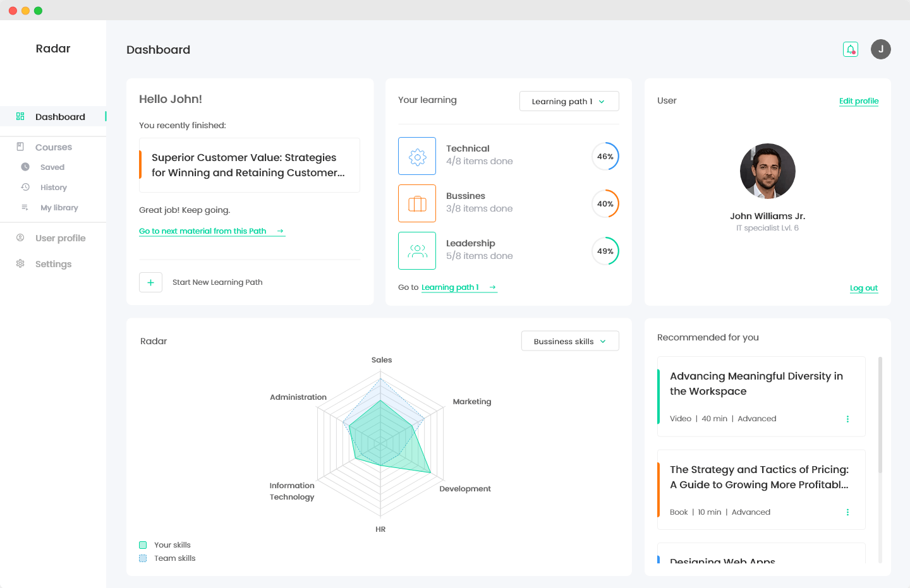
Task: Click the plus icon to start new path
Action: [150, 282]
